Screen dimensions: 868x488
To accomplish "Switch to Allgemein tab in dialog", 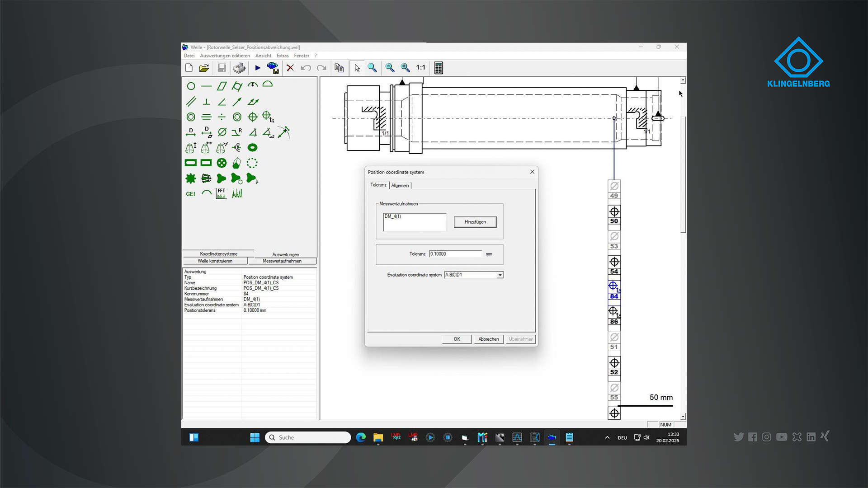I will click(x=400, y=186).
